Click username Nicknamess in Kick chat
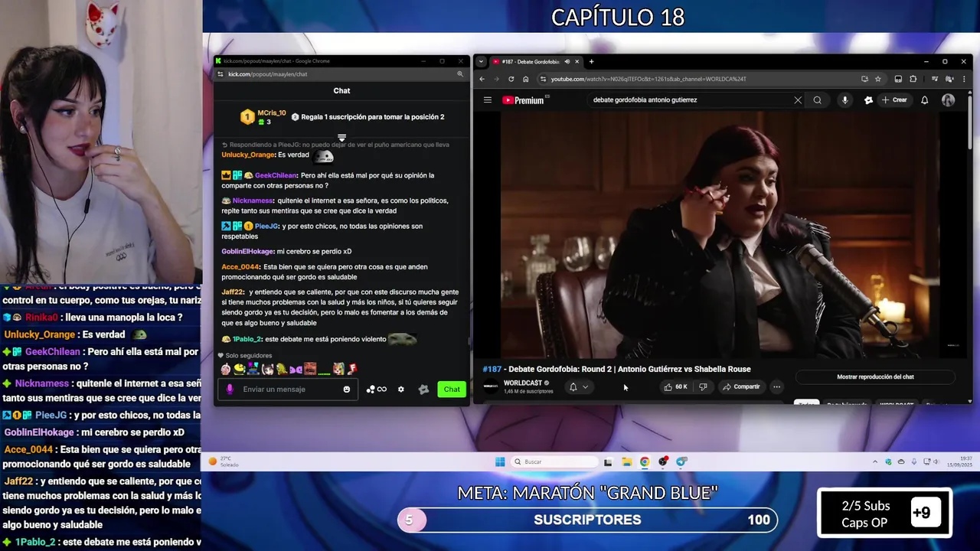 point(253,201)
